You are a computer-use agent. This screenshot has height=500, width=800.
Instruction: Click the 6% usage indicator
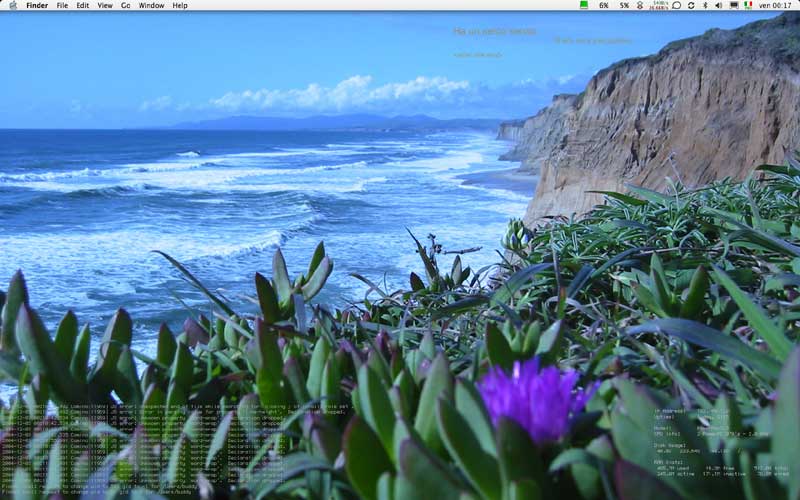pos(604,5)
